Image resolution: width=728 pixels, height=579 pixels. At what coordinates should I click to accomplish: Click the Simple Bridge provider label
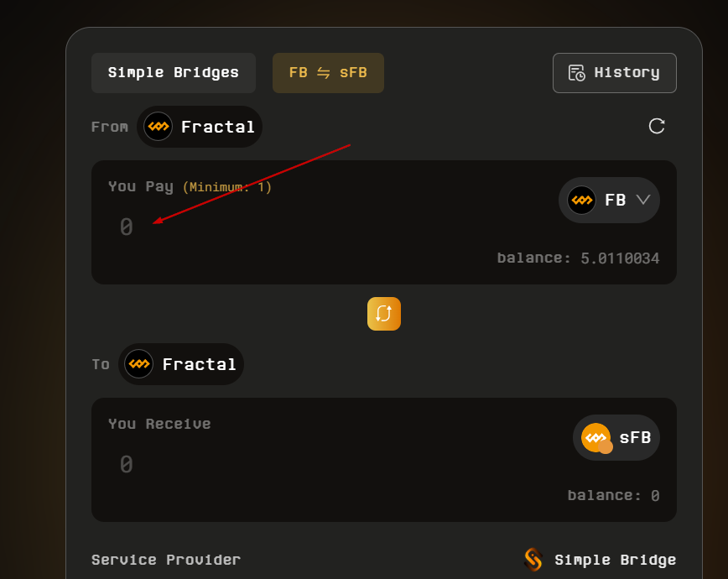pos(615,560)
